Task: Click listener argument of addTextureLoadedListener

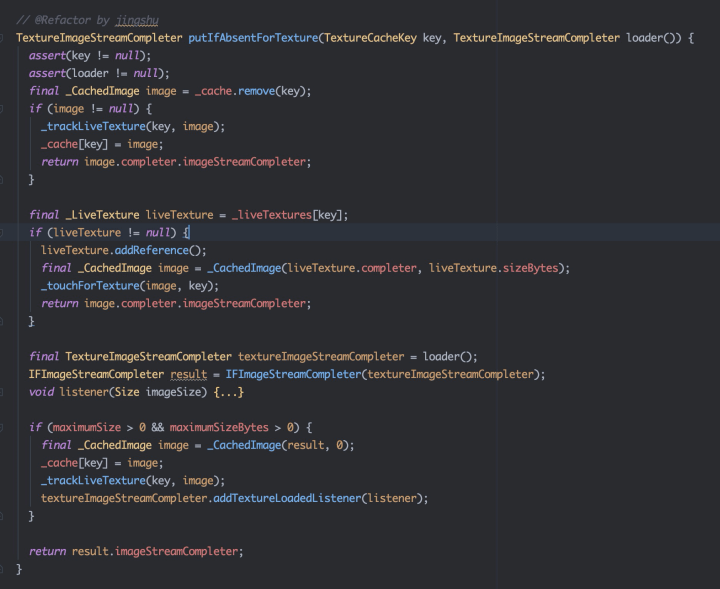Action: 392,498
